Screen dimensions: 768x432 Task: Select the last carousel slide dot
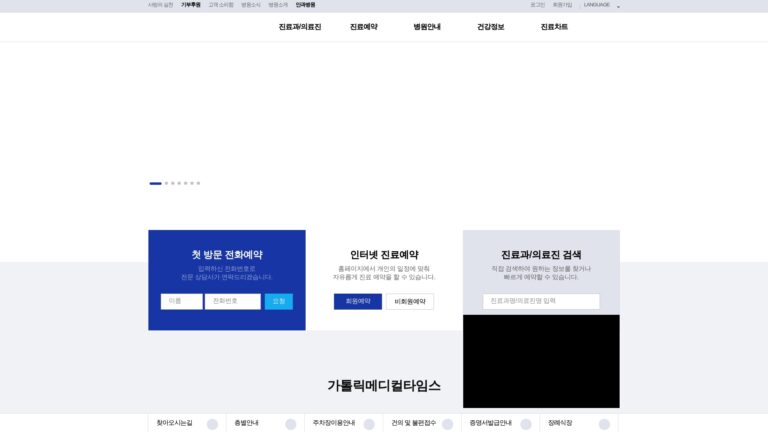click(x=198, y=183)
